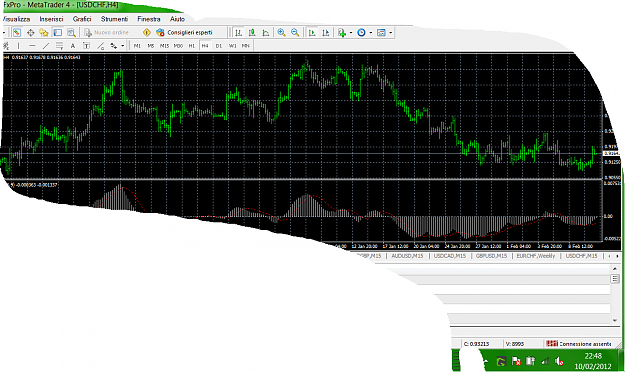Switch chart to bar chart type
Viewport: 625px width, 372px height.
[x=238, y=33]
